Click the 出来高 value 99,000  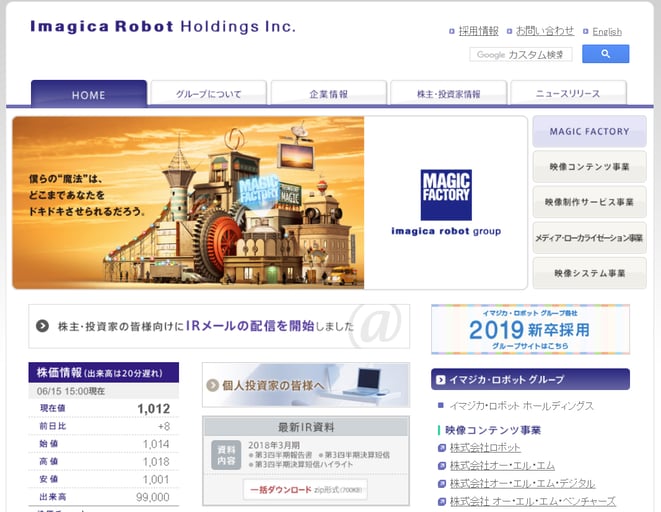tap(153, 497)
